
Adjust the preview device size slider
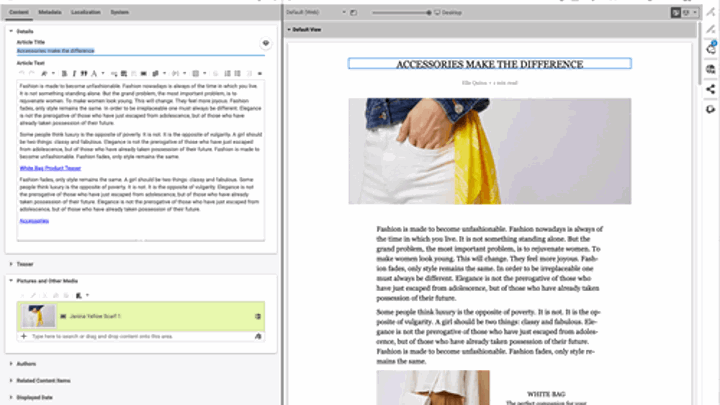coord(430,13)
